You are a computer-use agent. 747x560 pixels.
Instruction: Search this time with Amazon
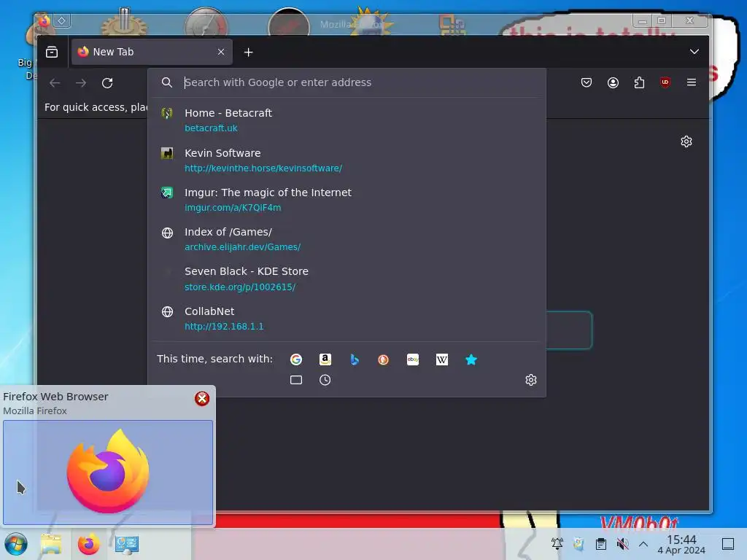pos(325,359)
